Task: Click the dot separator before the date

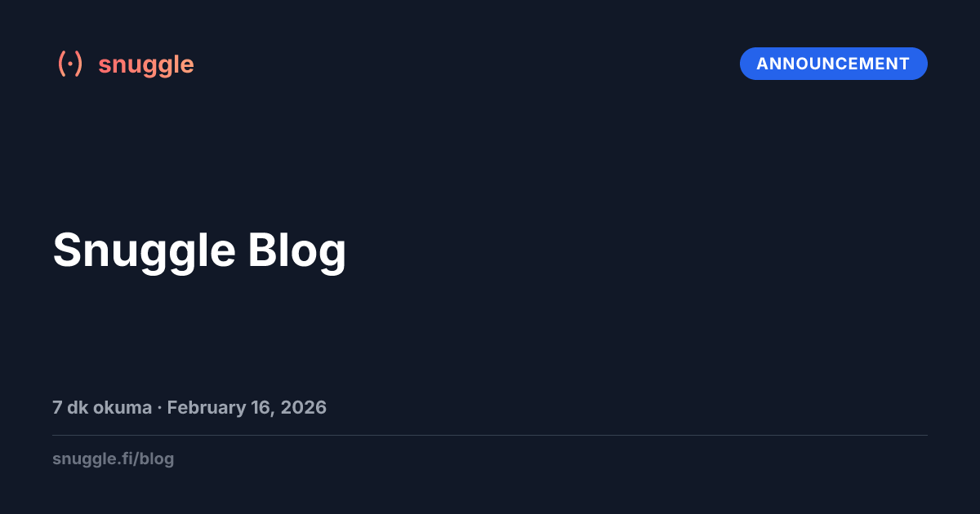Action: point(159,407)
